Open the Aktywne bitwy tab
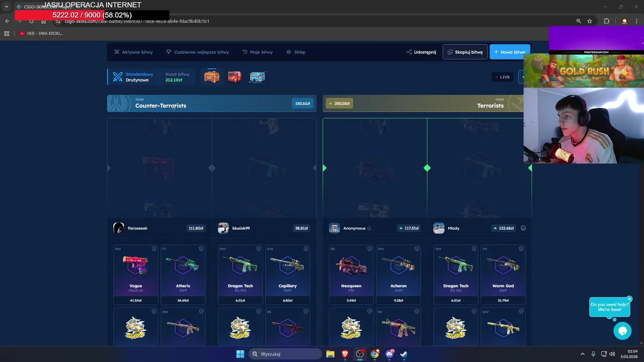Screen dimensions: 644x362 click(x=133, y=52)
